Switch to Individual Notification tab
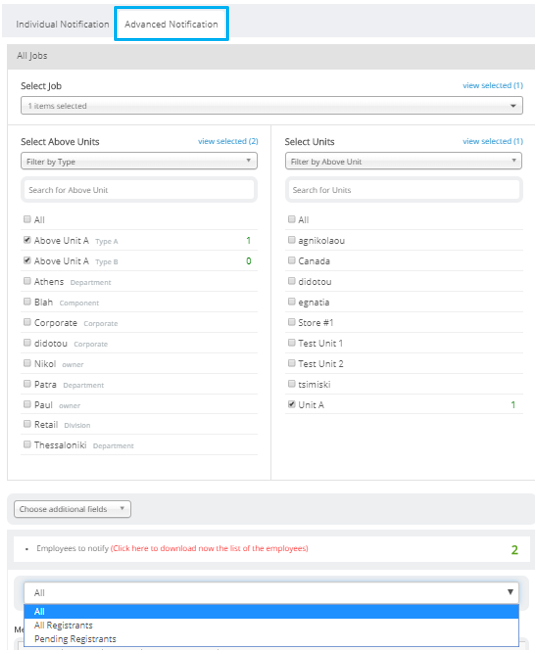The height and width of the screenshot is (654, 538). coord(63,24)
